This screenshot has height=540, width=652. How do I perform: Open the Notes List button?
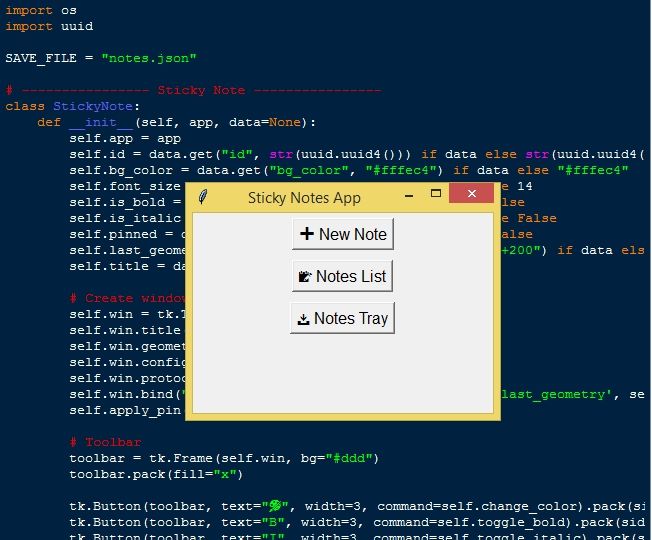tap(342, 277)
